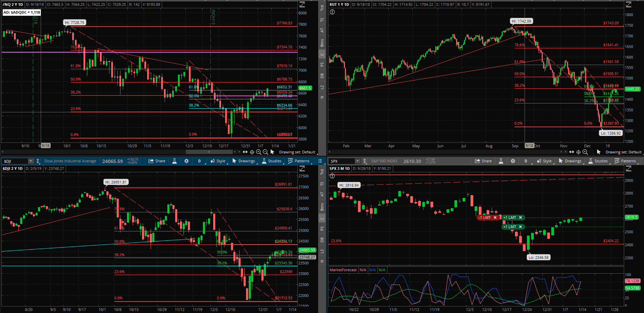The image size is (644, 313).
Task: Open the Studies menu in $DJI toolbar
Action: click(x=272, y=161)
